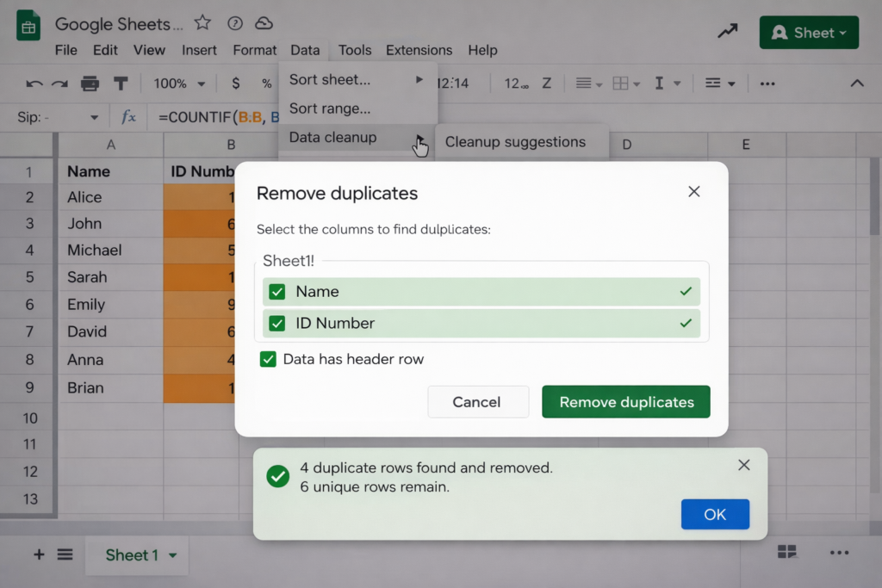The height and width of the screenshot is (588, 882).
Task: Star this spreadsheet document
Action: [x=202, y=23]
